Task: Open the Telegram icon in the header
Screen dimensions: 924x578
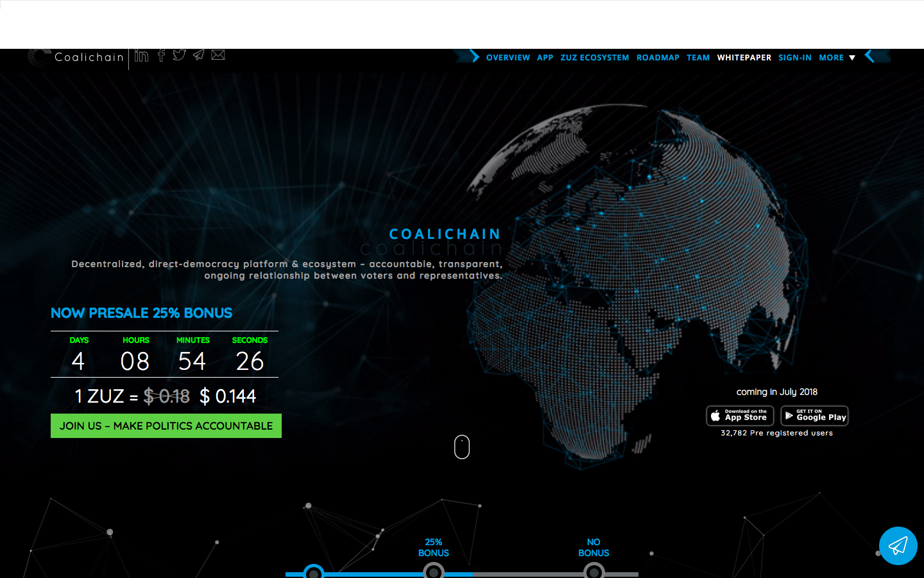Action: coord(199,55)
